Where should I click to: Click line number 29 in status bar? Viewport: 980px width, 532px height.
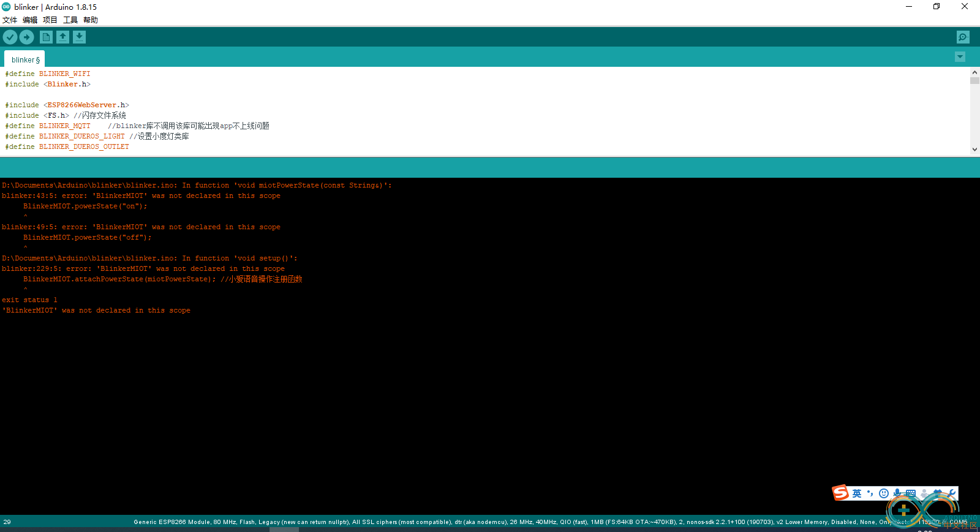(7, 522)
